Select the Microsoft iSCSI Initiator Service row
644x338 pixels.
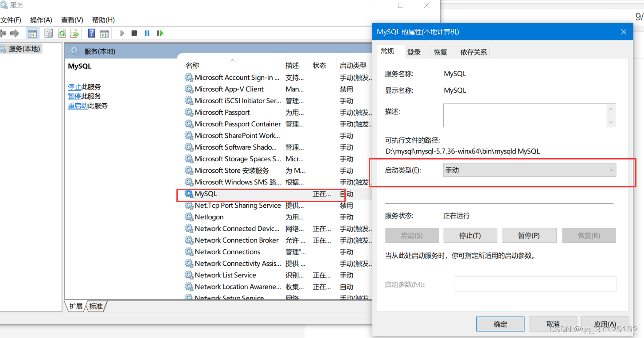[x=277, y=101]
